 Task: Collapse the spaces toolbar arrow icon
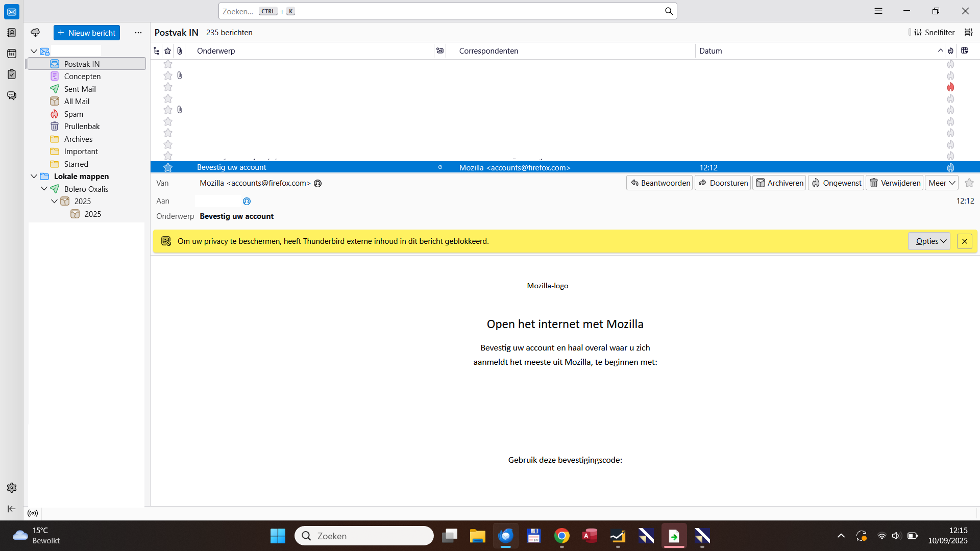point(11,509)
